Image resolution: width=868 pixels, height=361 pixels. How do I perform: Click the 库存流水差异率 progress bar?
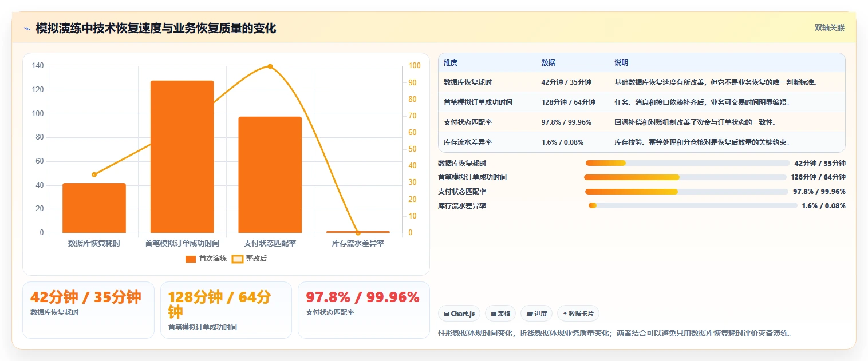click(693, 206)
